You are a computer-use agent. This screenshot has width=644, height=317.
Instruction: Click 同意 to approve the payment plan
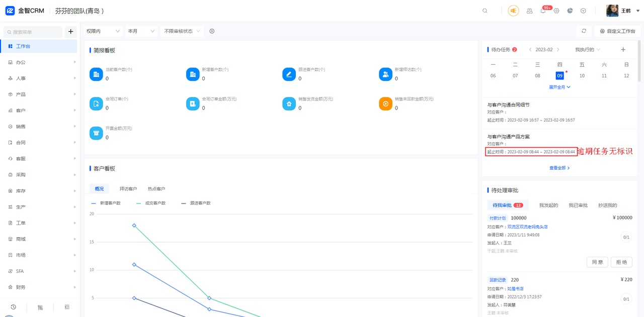coord(597,262)
